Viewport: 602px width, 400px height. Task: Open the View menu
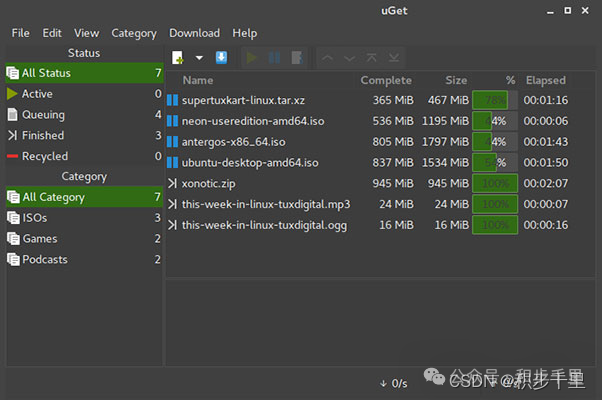[x=86, y=33]
